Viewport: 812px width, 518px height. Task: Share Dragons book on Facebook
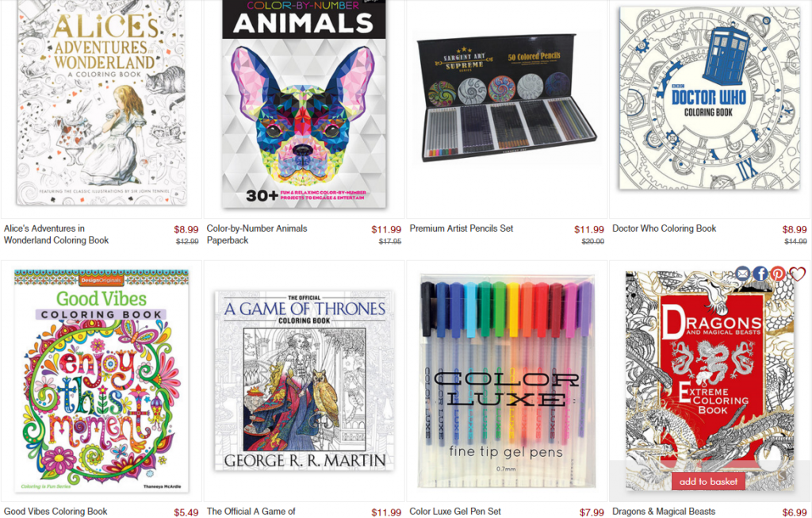click(x=760, y=273)
